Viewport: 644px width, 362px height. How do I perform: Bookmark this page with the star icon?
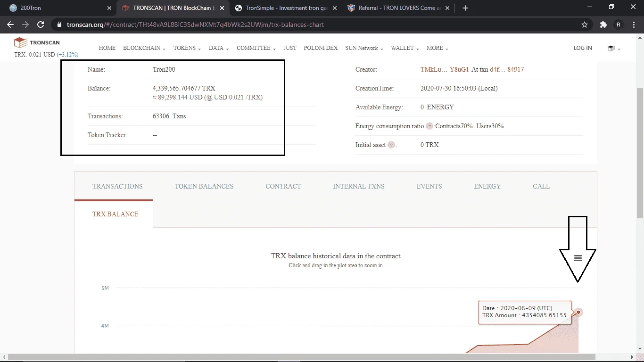click(585, 25)
